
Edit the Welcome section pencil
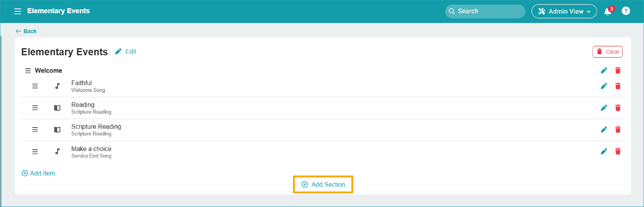point(604,70)
